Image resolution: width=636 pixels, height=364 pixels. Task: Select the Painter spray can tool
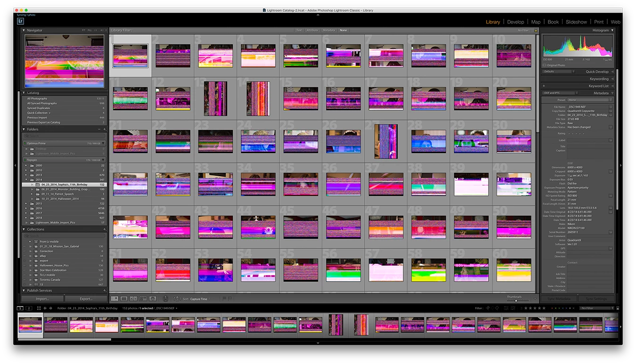click(165, 299)
